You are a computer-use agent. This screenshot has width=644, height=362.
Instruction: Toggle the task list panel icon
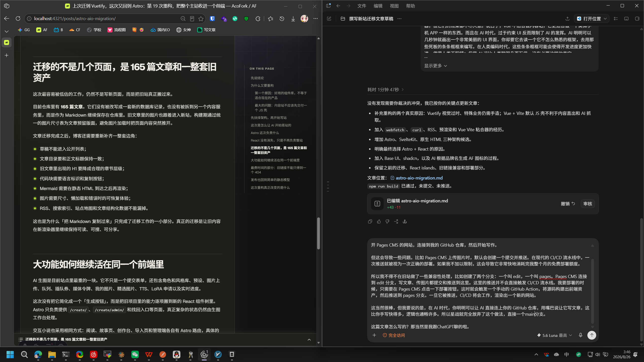(x=616, y=19)
